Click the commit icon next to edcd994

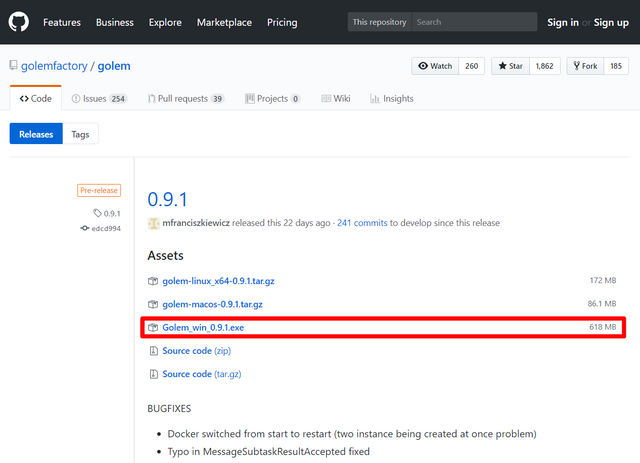coord(85,228)
